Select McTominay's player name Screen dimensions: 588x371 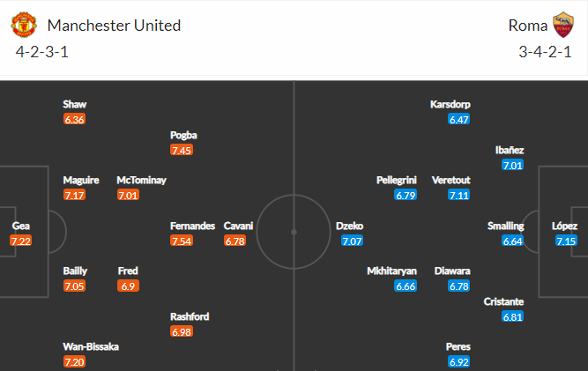click(x=141, y=181)
